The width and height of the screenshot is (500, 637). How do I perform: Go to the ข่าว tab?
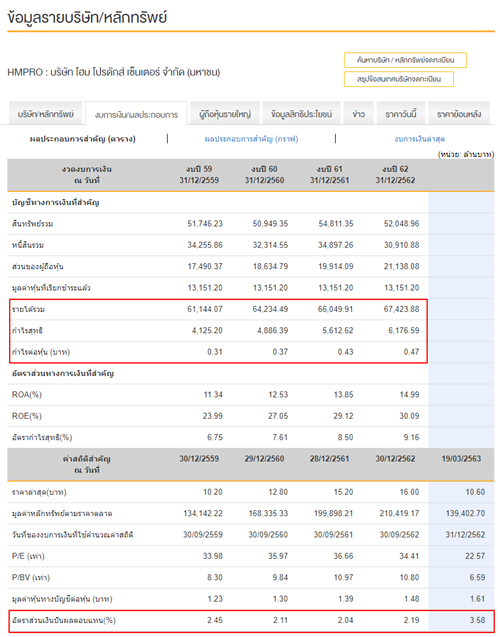tap(358, 114)
